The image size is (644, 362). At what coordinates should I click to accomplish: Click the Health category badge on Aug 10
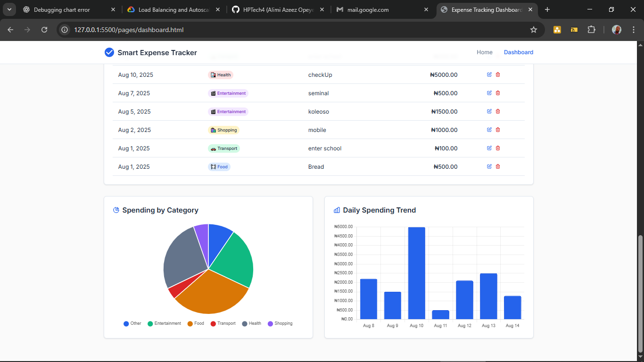(220, 74)
